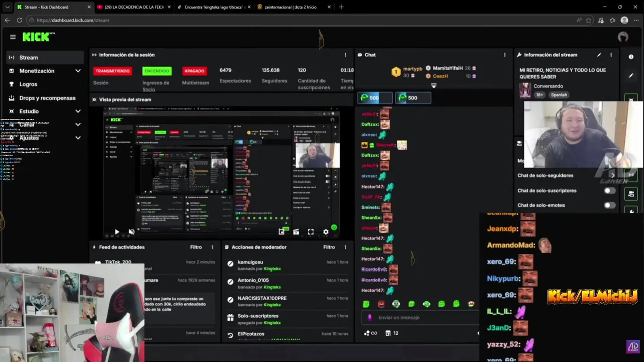Screen dimensions: 644x362
Task: Toggle Chat de solo-suscriptores switch
Action: [x=609, y=191]
